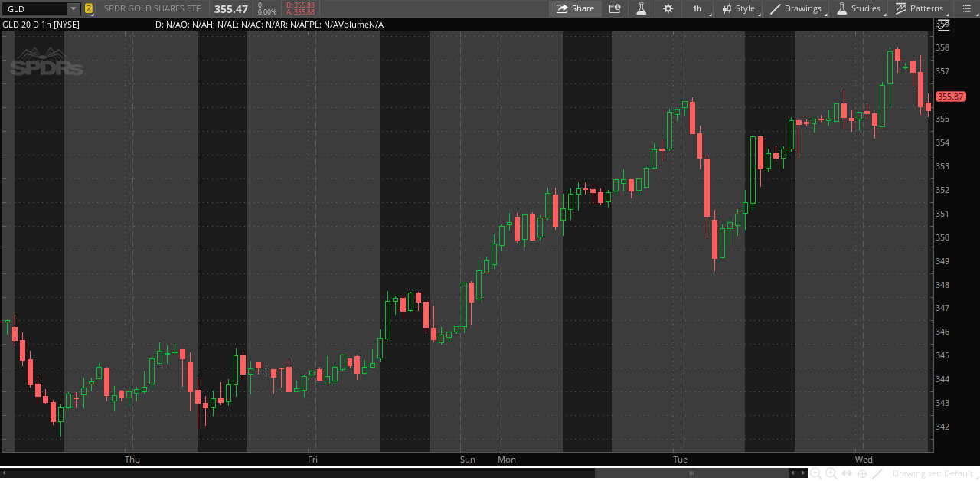Screen dimensions: 980x481
Task: Click the Tue date axis label
Action: point(680,460)
